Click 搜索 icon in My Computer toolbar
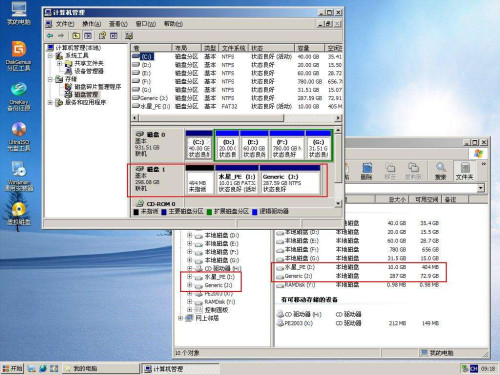The width and height of the screenshot is (500, 375). [x=441, y=171]
